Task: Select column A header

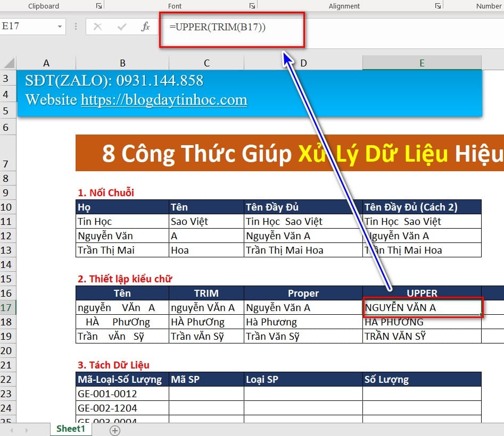Action: [46, 63]
